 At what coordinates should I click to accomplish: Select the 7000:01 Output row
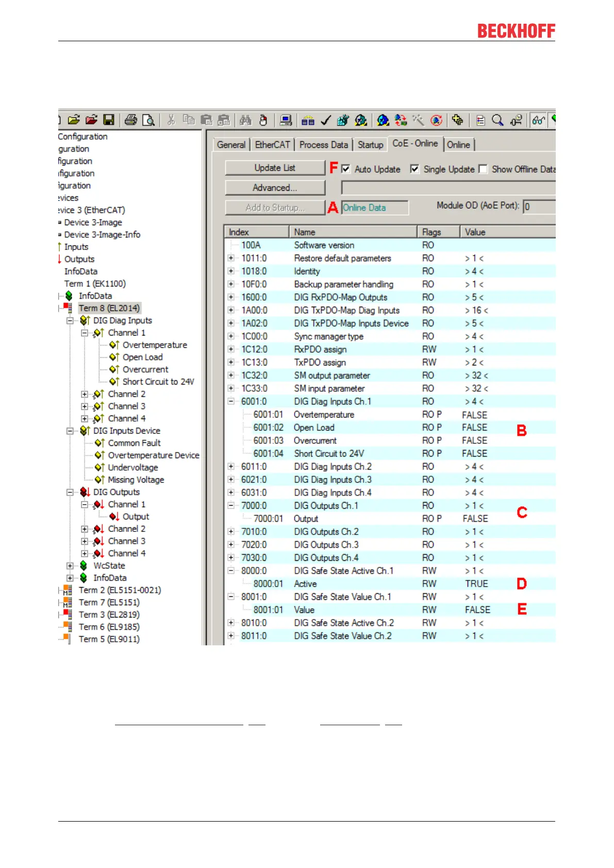(390, 519)
